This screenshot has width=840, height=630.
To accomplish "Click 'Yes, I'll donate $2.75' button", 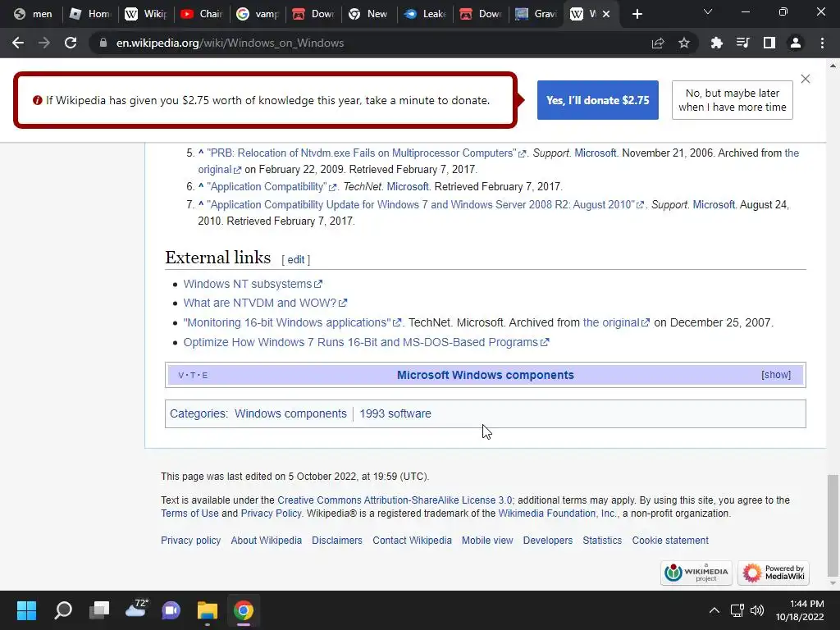I will 597,100.
